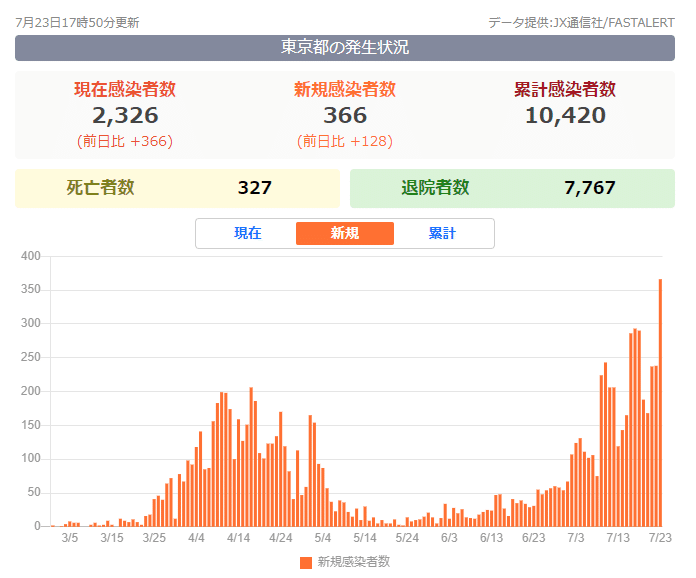The height and width of the screenshot is (578, 696).
Task: Click the 東京都の発生状況 header bar
Action: tap(345, 48)
